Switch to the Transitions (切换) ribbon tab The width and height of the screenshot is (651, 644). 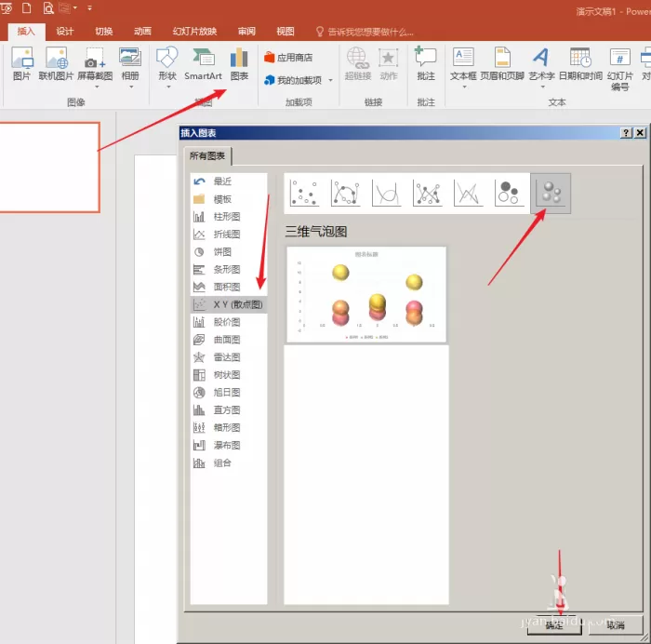(104, 32)
